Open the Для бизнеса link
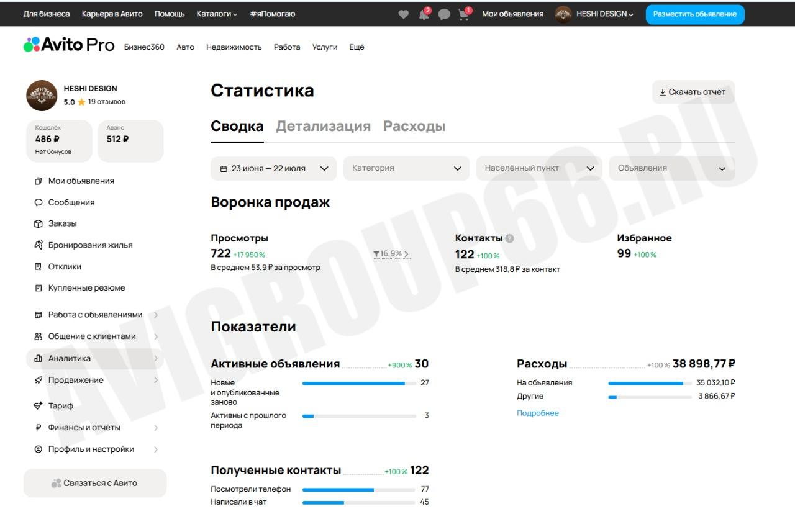Screen dimensions: 795x532 coord(47,14)
